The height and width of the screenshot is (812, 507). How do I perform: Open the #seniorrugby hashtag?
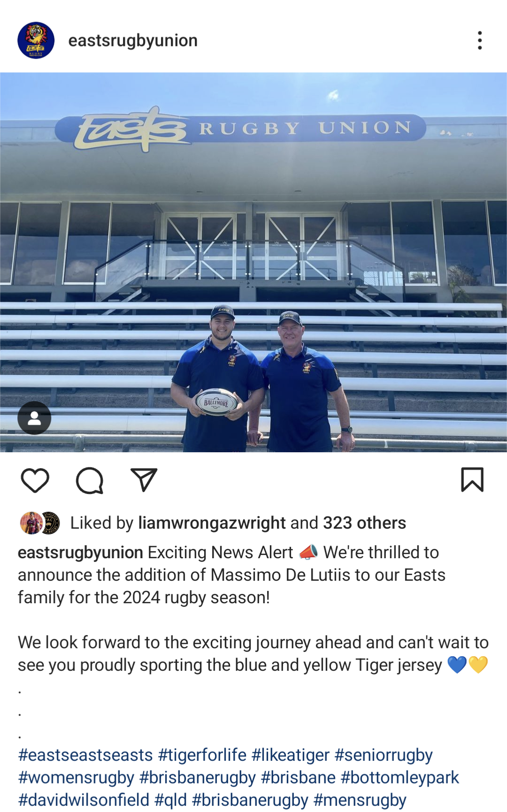[x=384, y=755]
